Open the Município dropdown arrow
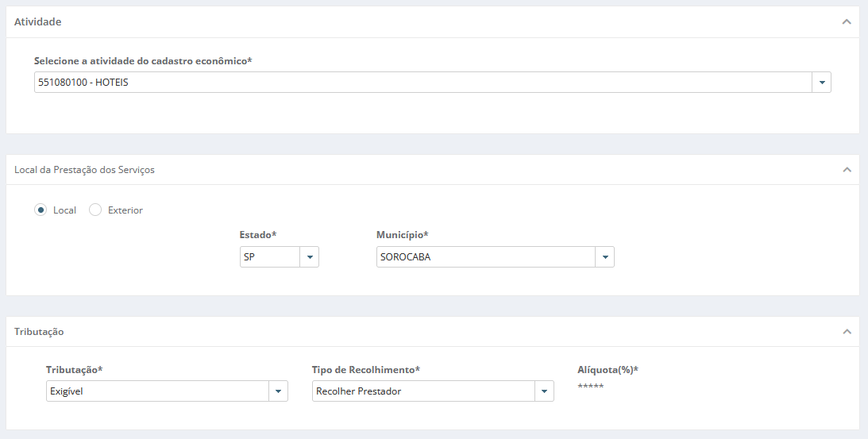This screenshot has height=439, width=868. click(x=605, y=257)
